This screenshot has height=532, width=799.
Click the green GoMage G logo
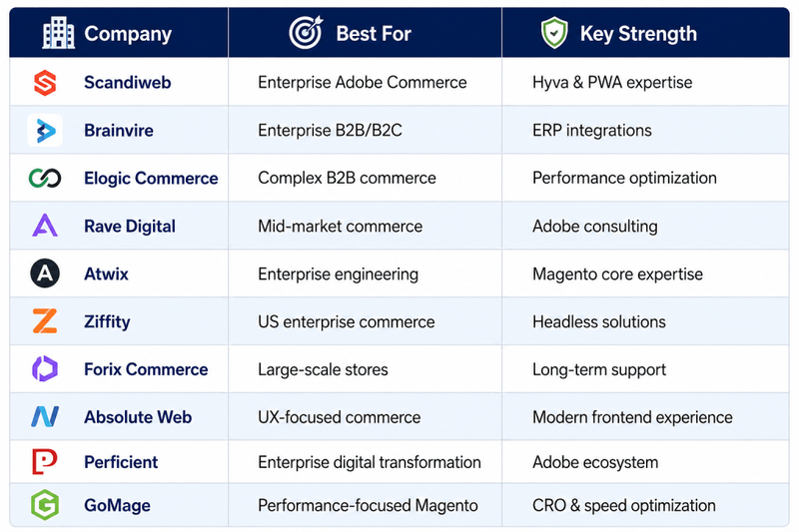pyautogui.click(x=45, y=505)
